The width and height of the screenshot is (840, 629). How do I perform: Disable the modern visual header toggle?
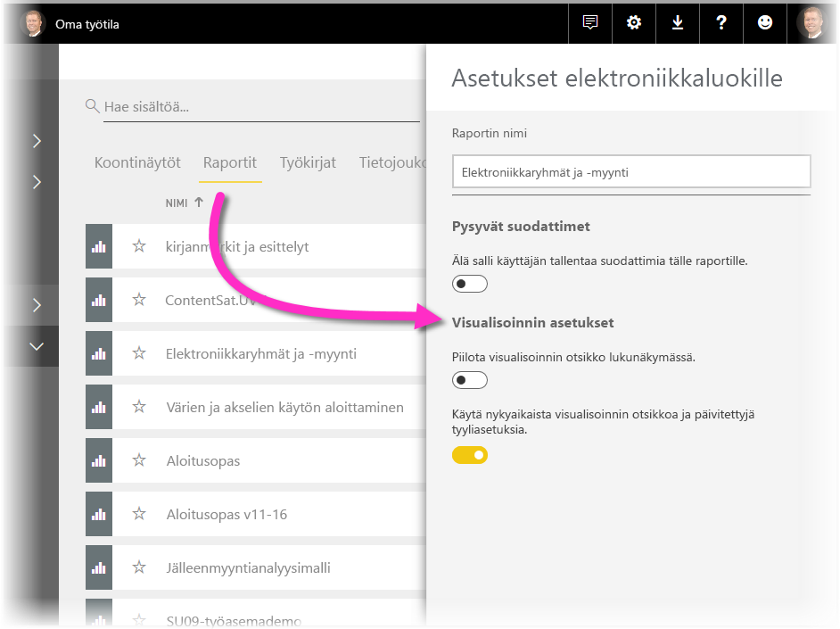tap(470, 455)
